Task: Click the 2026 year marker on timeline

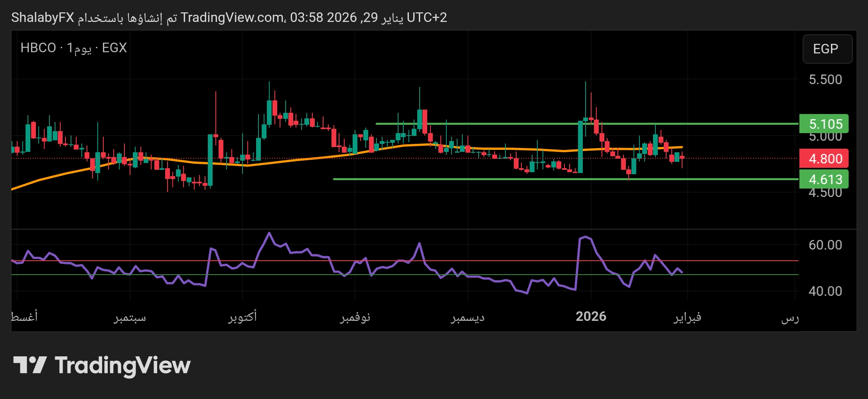Action: tap(591, 316)
